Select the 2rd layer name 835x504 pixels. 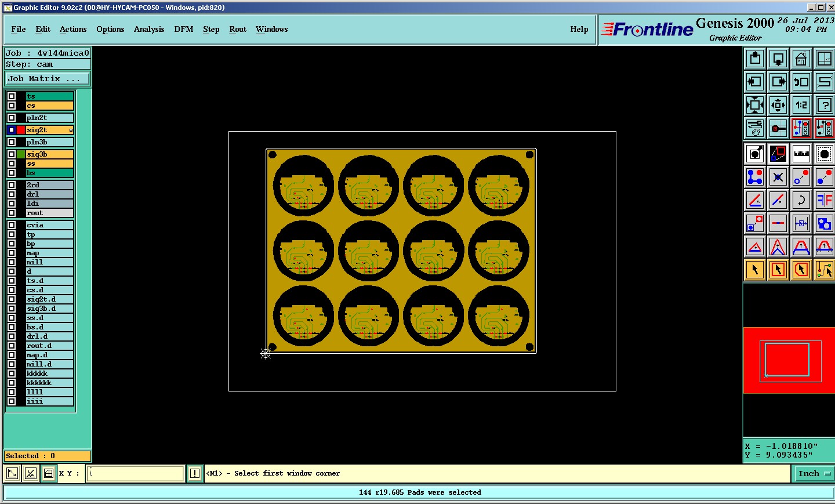click(50, 185)
